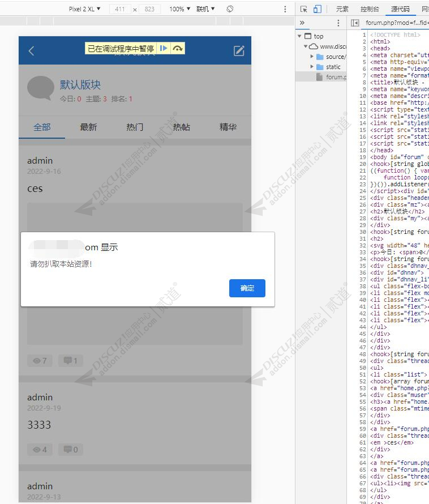This screenshot has width=429, height=504.
Task: Switch to the 元素 DevTools tab
Action: (x=342, y=9)
